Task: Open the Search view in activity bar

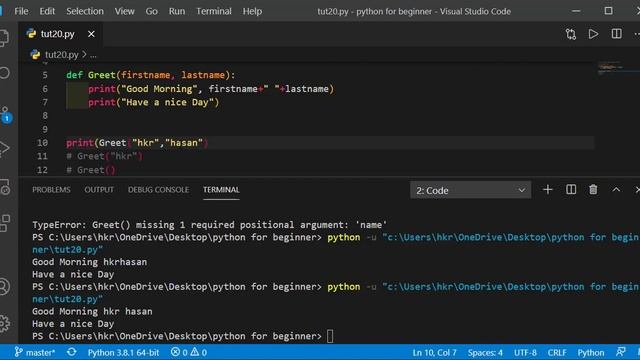Action: pos(4,73)
